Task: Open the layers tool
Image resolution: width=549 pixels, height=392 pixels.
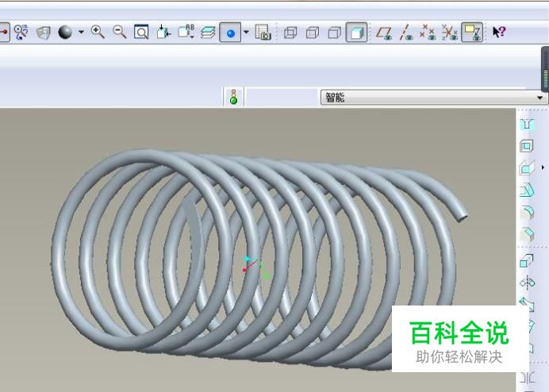Action: point(208,33)
